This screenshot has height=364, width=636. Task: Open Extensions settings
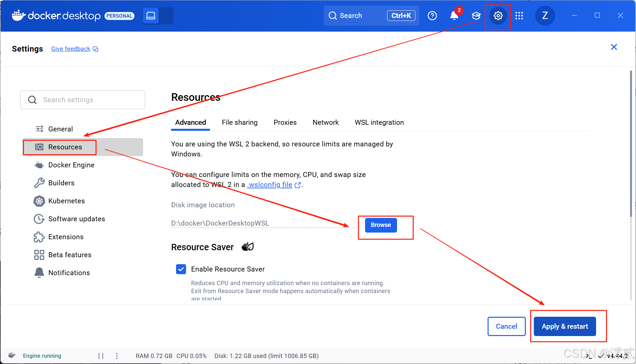tap(83, 237)
